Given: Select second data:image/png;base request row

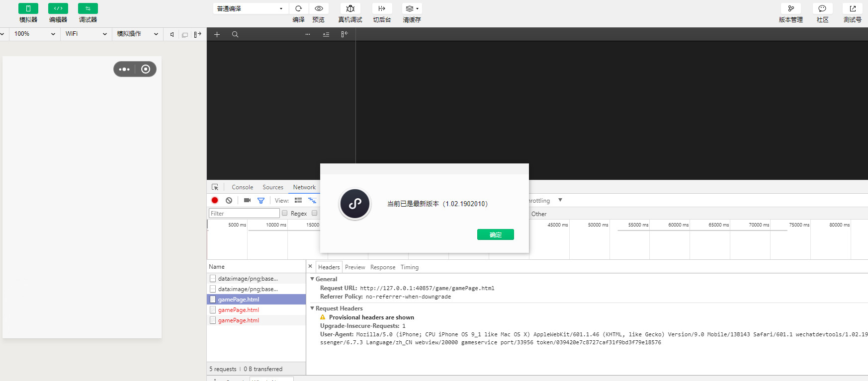Looking at the screenshot, I should [x=257, y=289].
